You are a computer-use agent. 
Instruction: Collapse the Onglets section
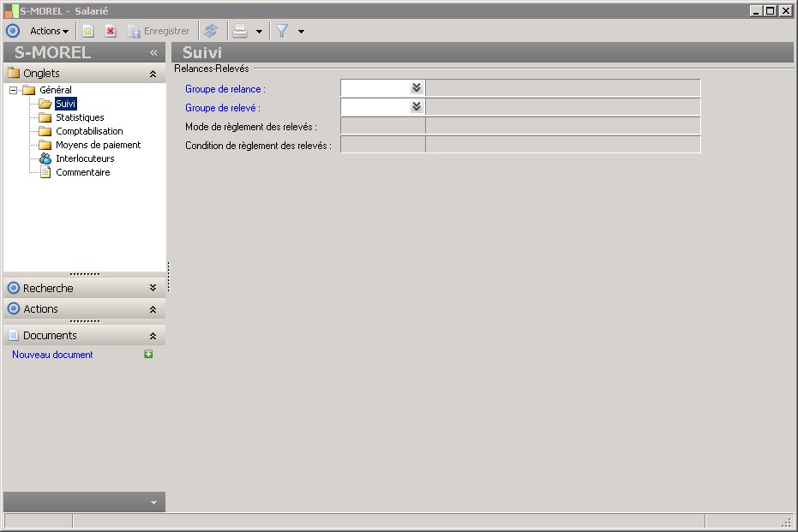[153, 74]
